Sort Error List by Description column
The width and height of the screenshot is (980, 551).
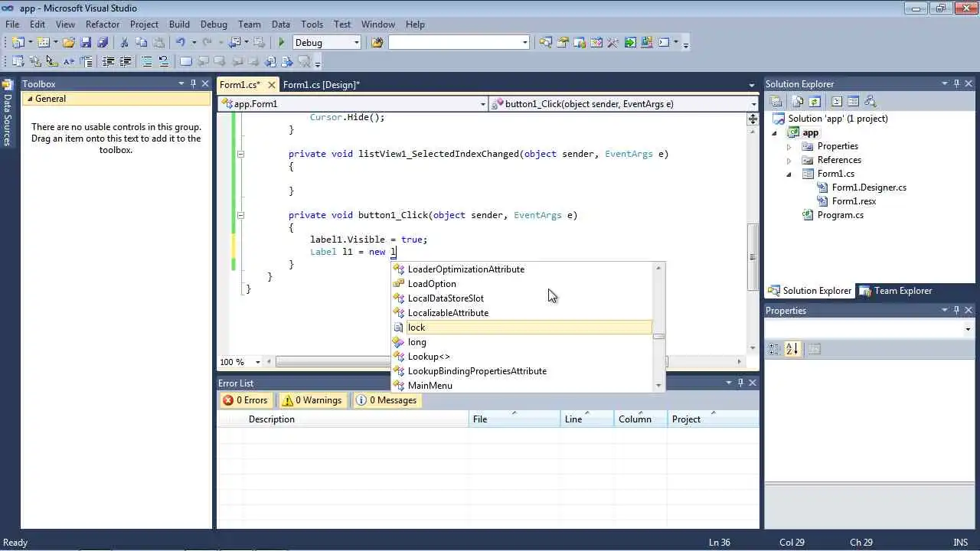coord(356,419)
